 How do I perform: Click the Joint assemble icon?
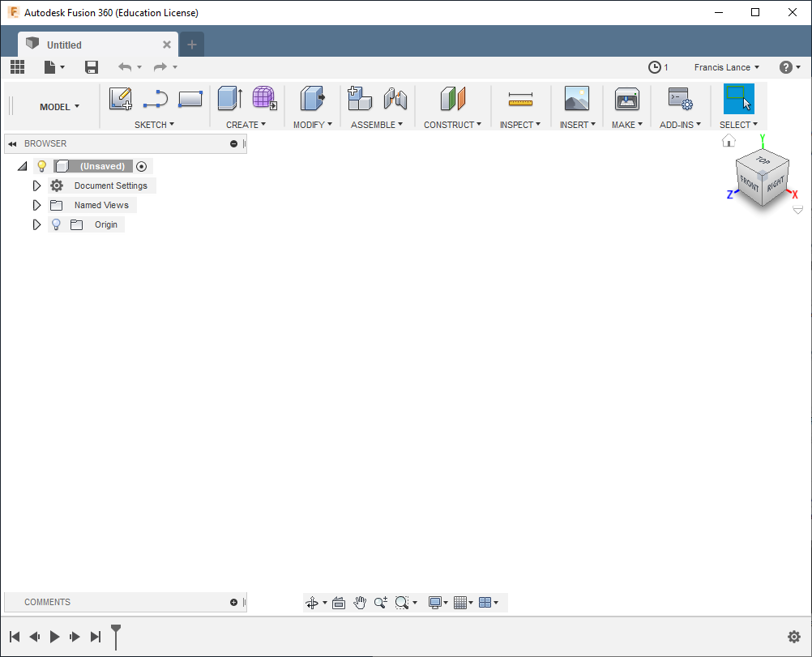(395, 98)
